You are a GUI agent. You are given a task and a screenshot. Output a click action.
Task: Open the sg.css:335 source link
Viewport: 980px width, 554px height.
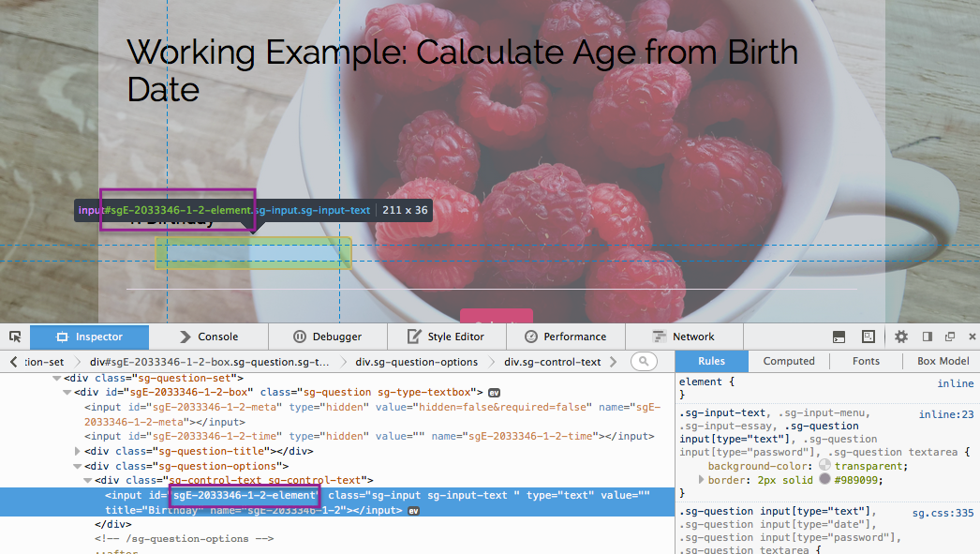[x=943, y=513]
